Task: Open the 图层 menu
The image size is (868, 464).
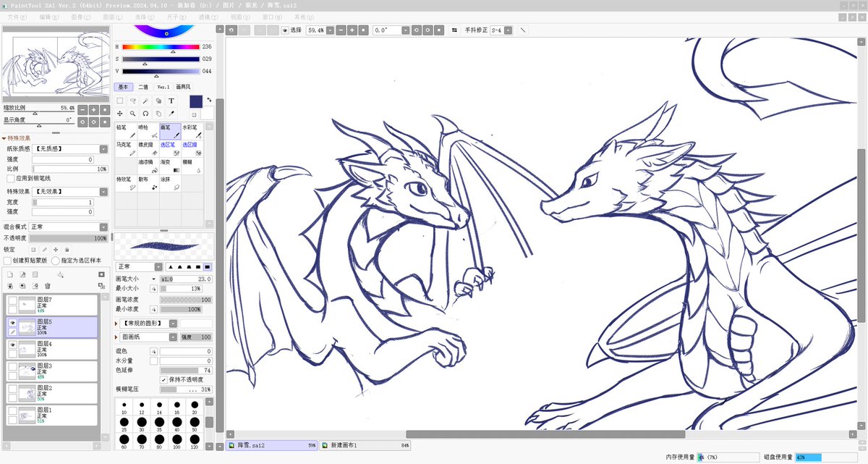Action: [111, 16]
